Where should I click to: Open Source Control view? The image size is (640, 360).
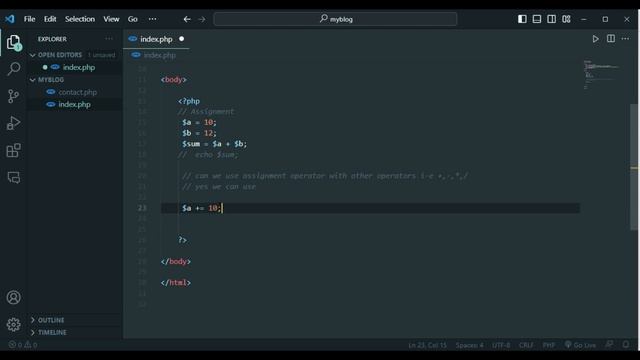(13, 96)
